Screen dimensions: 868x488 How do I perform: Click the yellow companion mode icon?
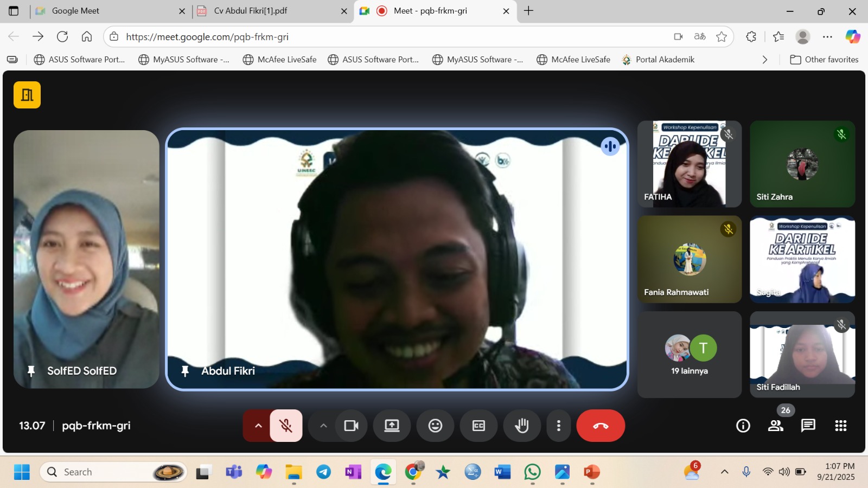click(27, 95)
